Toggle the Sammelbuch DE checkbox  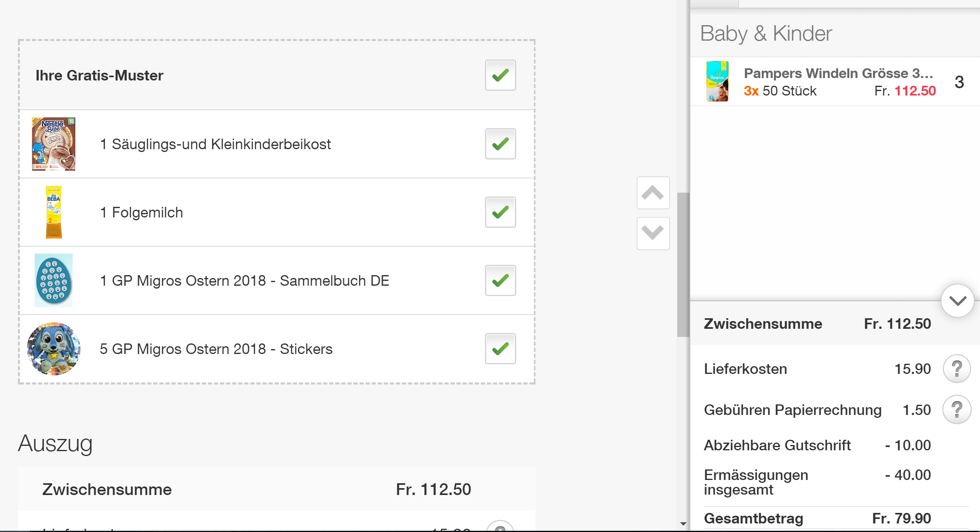(x=500, y=280)
